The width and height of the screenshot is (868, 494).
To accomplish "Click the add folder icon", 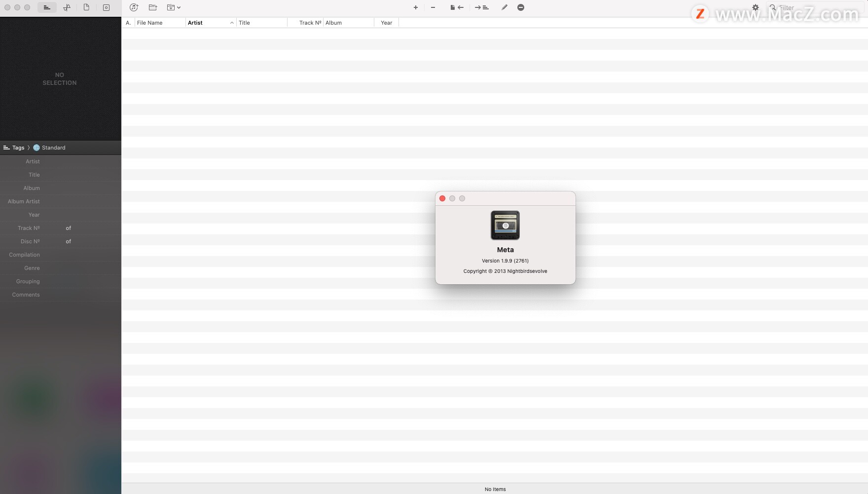I will (153, 7).
